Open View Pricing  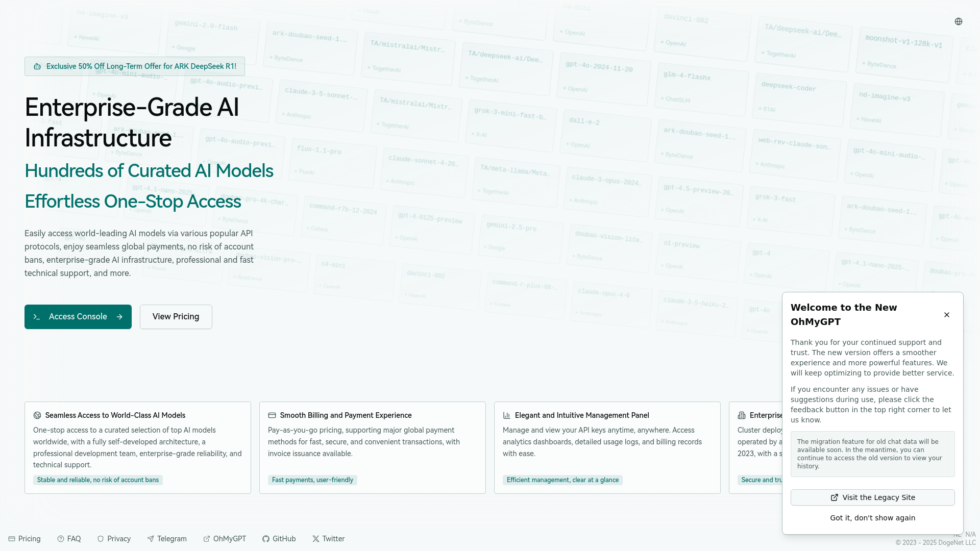coord(176,317)
